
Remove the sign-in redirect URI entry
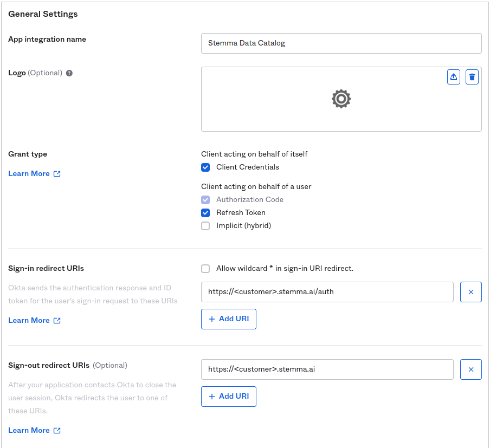(x=470, y=292)
